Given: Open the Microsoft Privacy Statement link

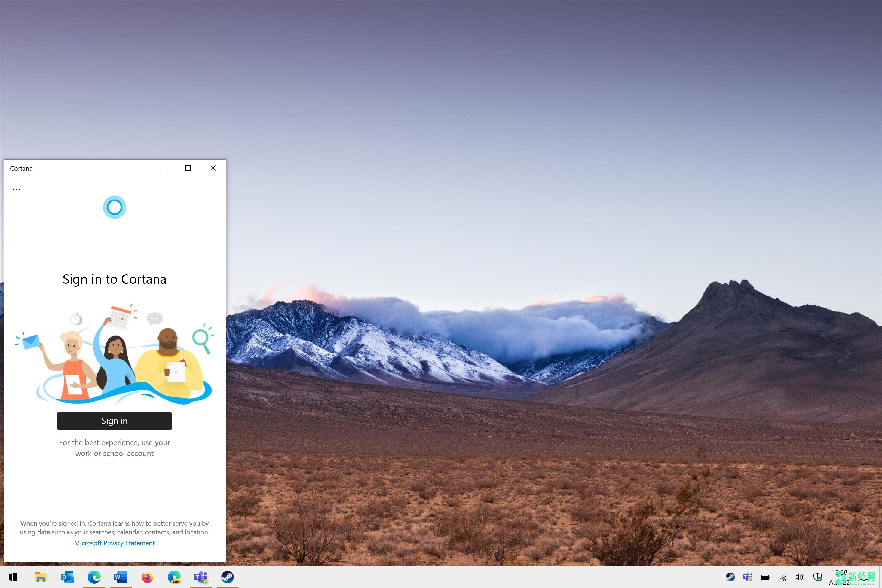Looking at the screenshot, I should (x=114, y=543).
